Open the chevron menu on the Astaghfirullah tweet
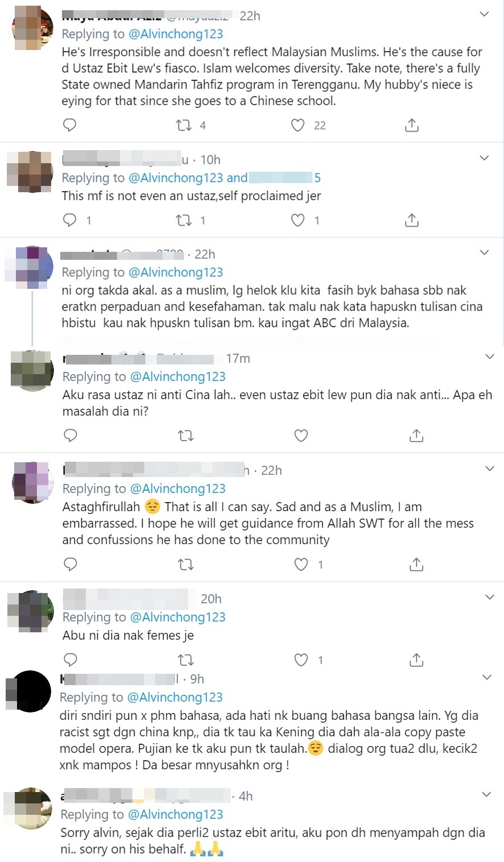 [x=489, y=469]
